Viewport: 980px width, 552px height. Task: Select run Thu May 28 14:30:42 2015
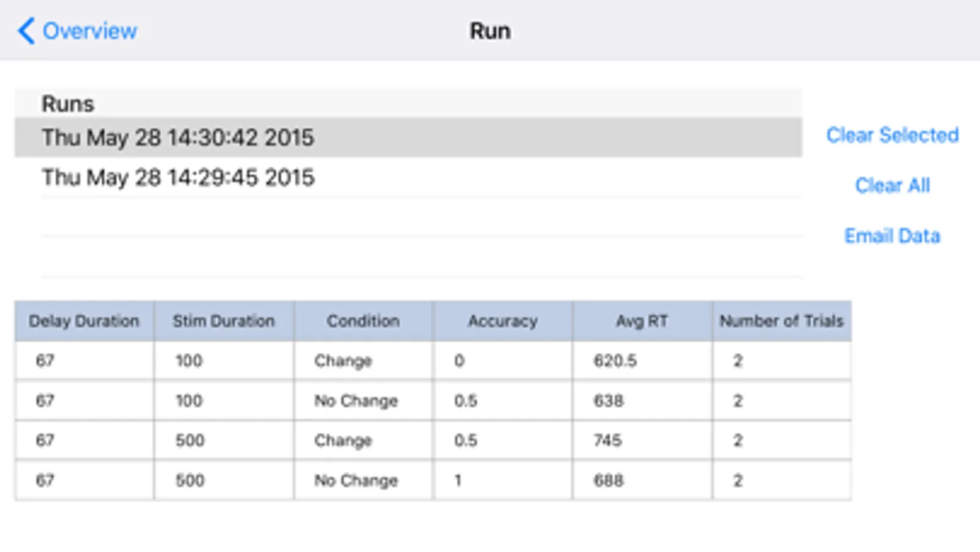click(x=178, y=137)
